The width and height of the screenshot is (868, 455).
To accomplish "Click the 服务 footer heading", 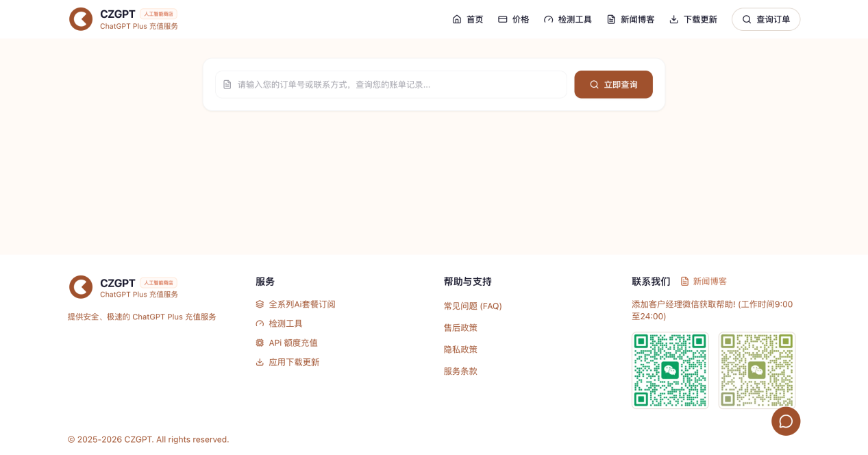I will (x=265, y=281).
